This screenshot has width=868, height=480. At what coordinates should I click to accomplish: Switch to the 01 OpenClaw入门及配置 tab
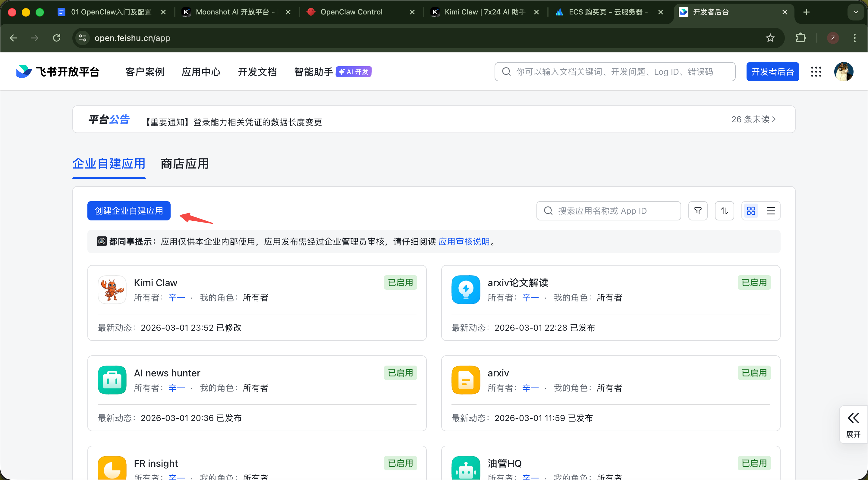[111, 12]
